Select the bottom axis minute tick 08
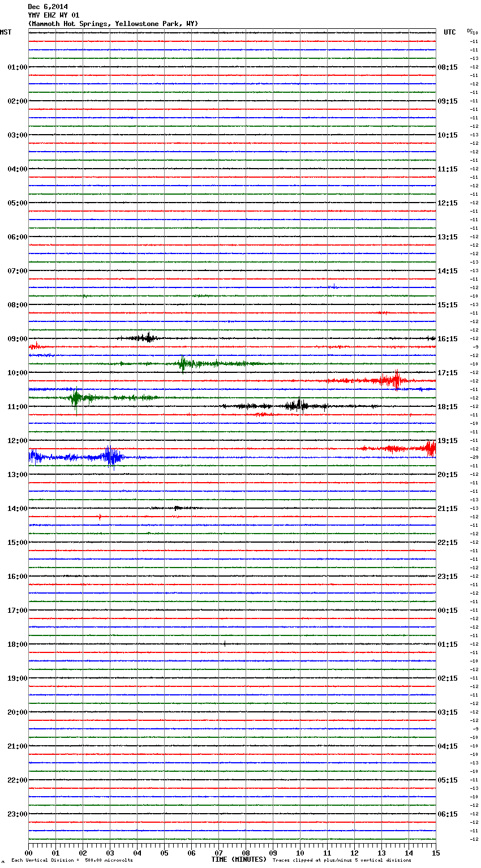 point(246,852)
